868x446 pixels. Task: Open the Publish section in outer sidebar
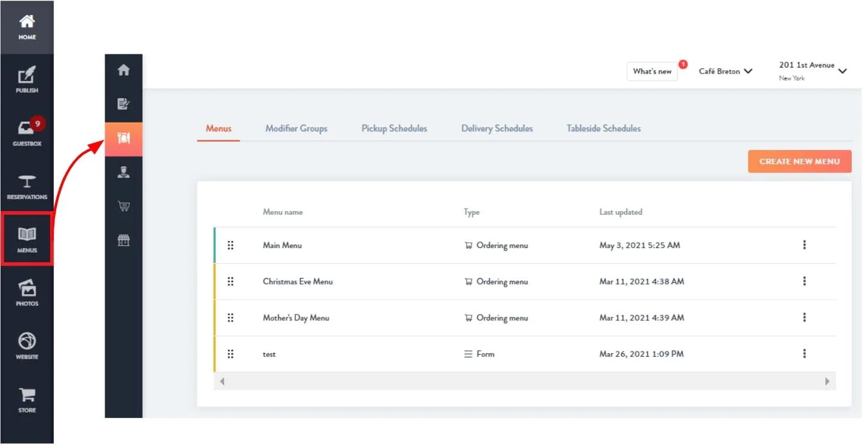pyautogui.click(x=27, y=81)
